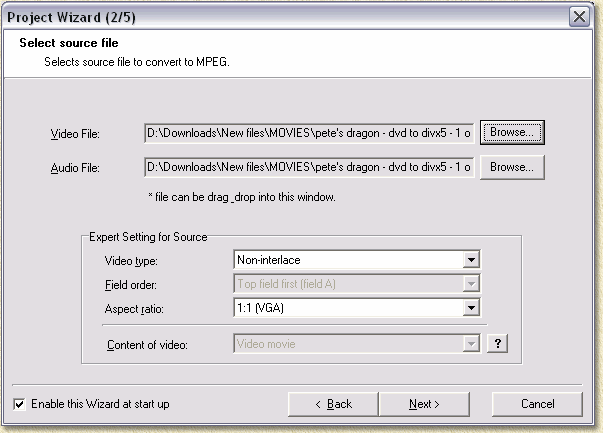603x433 pixels.
Task: Select the 'Audio File:' label
Action: click(x=75, y=168)
